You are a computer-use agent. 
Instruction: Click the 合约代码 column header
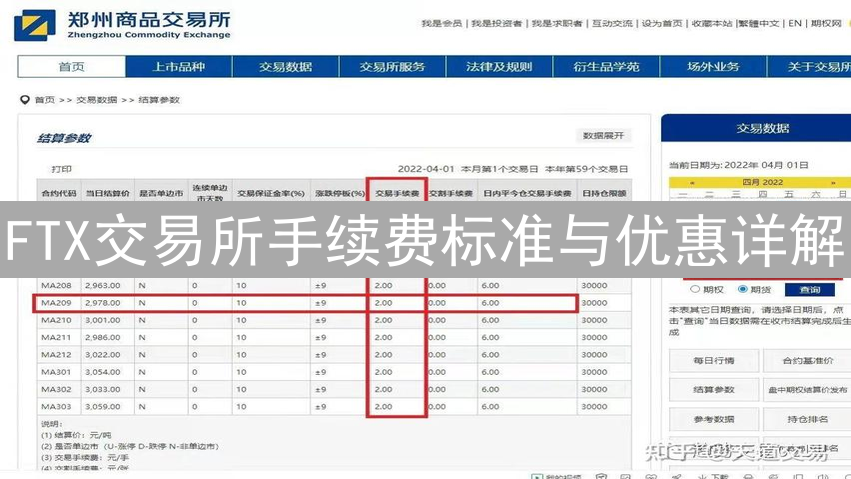coord(59,193)
